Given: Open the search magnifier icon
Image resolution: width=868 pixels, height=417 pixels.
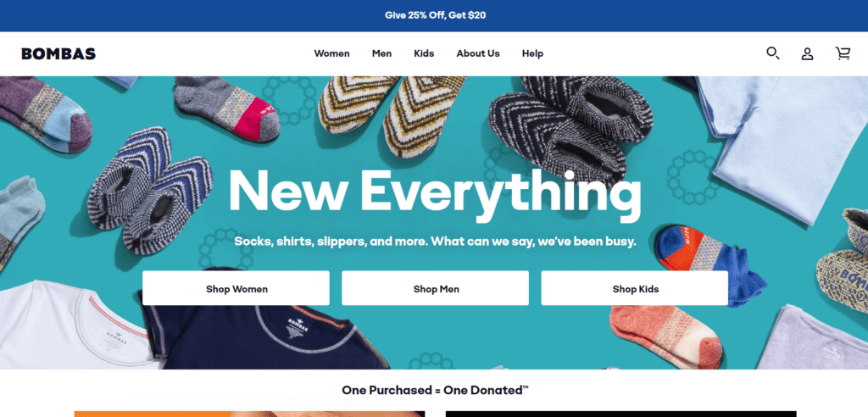Looking at the screenshot, I should [773, 53].
